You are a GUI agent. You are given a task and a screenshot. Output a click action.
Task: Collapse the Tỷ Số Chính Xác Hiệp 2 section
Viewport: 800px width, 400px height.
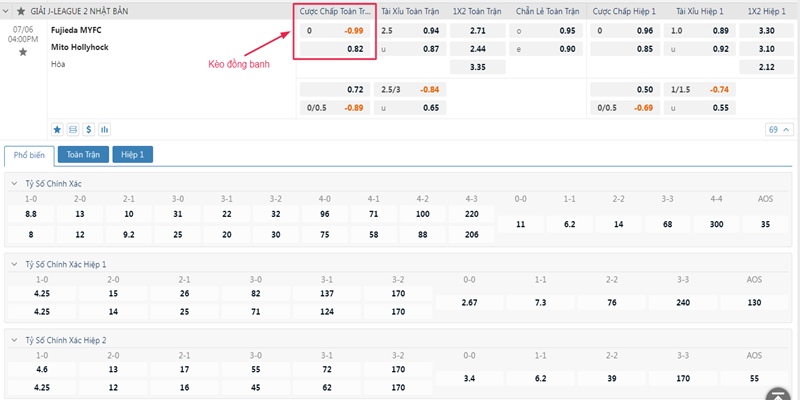point(15,340)
